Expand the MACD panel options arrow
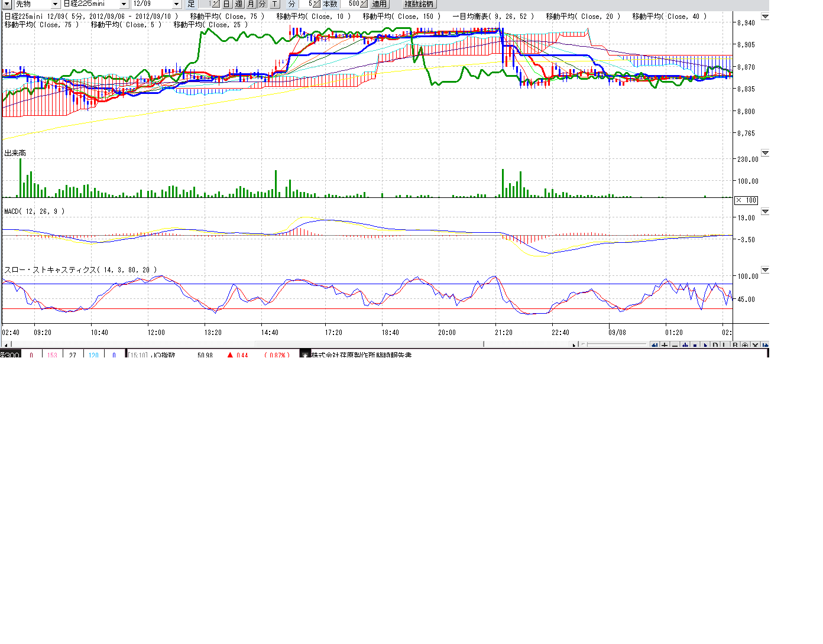This screenshot has height=644, width=823. [x=765, y=212]
